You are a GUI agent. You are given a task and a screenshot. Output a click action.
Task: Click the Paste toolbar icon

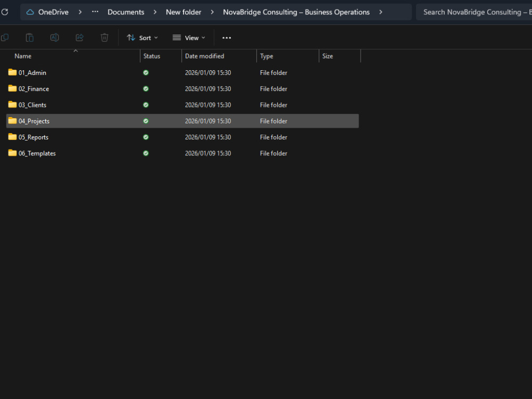[x=30, y=38]
